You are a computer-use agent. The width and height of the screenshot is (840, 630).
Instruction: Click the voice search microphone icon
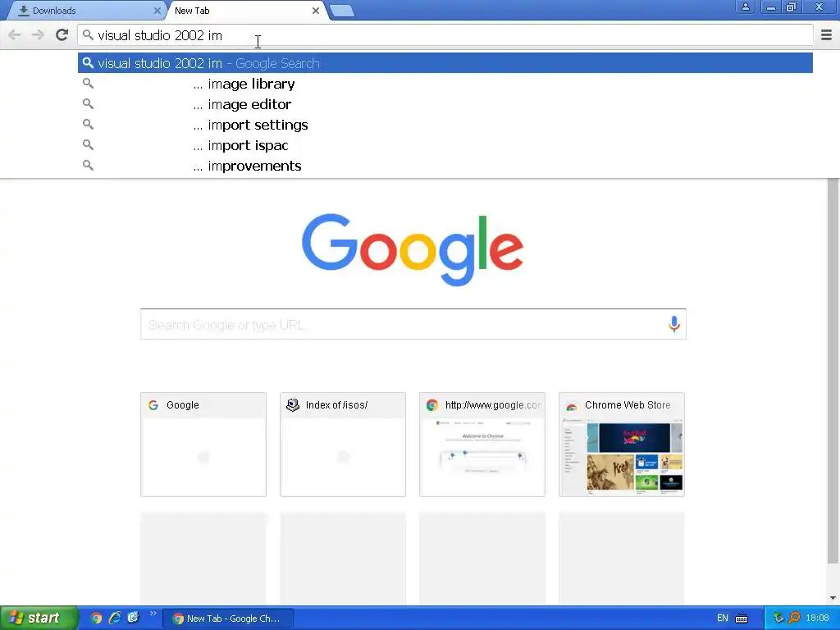coord(674,324)
